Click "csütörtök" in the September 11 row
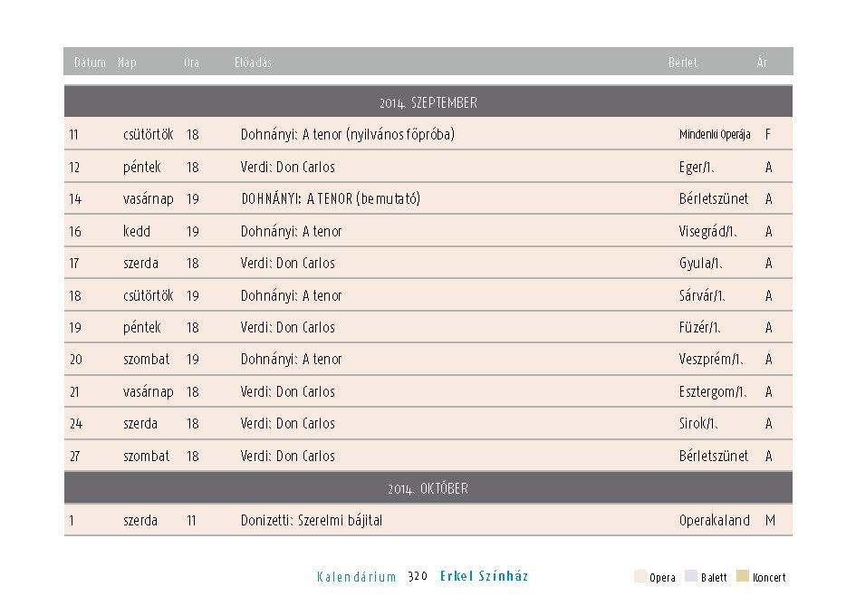Screen dimensions: 856x616 (148, 134)
